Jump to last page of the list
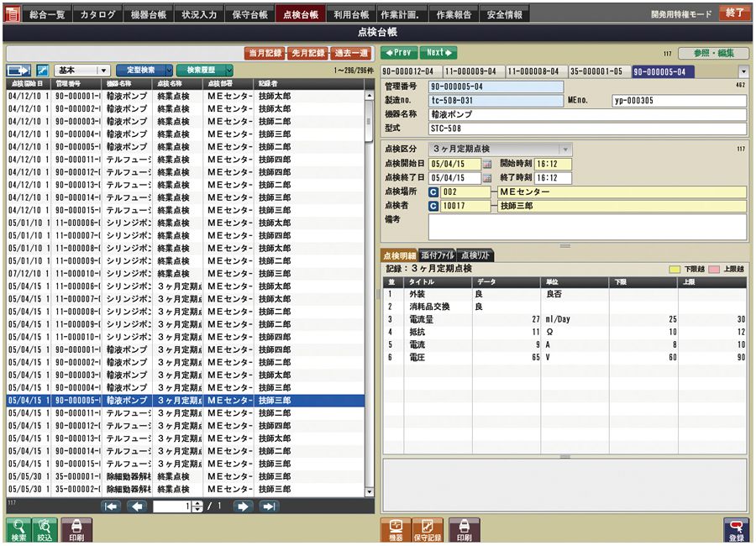Viewport: 756px width, 546px height. click(269, 507)
